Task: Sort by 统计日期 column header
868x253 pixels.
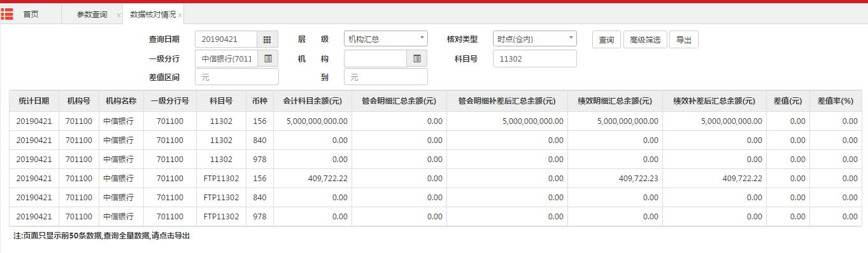Action: (34, 101)
